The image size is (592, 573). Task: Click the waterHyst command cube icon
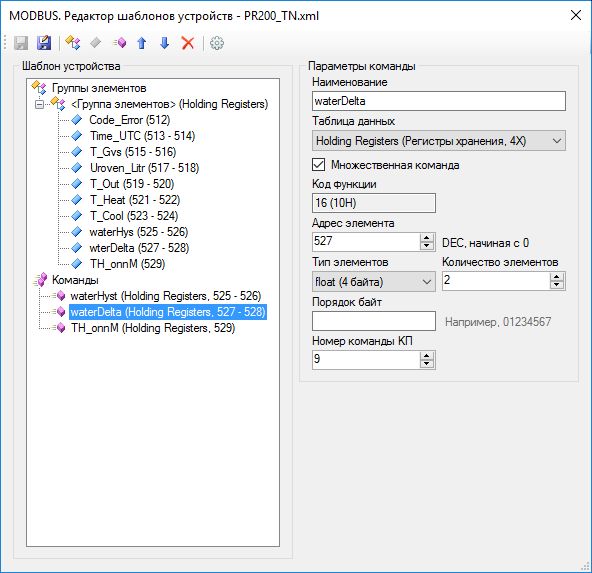pyautogui.click(x=59, y=296)
